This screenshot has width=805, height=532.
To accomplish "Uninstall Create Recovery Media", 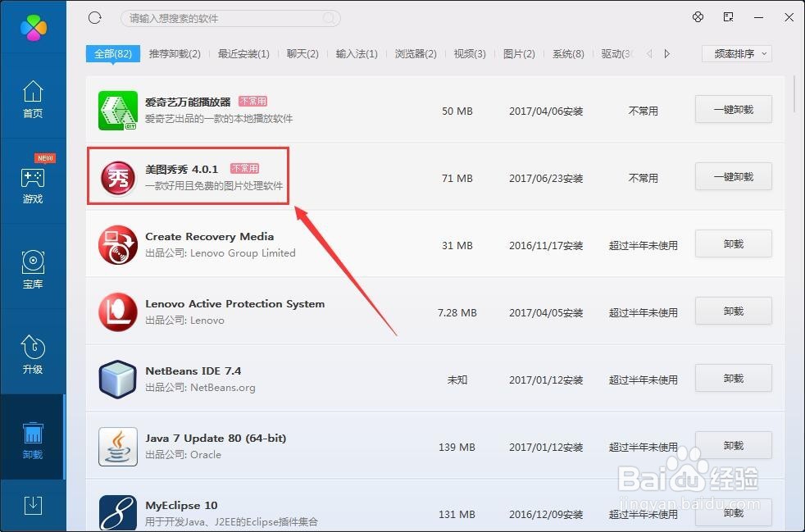I will (733, 244).
